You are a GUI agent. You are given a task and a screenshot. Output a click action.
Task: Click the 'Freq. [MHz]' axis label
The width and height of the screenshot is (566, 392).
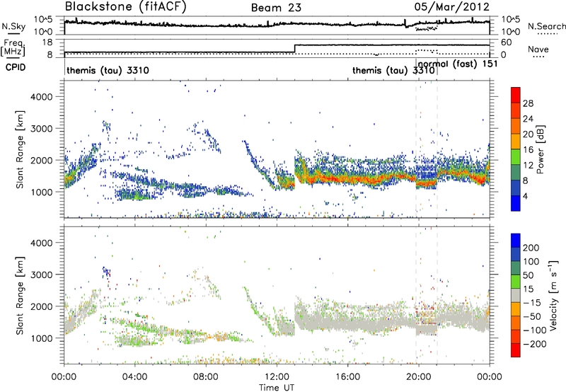(x=13, y=48)
